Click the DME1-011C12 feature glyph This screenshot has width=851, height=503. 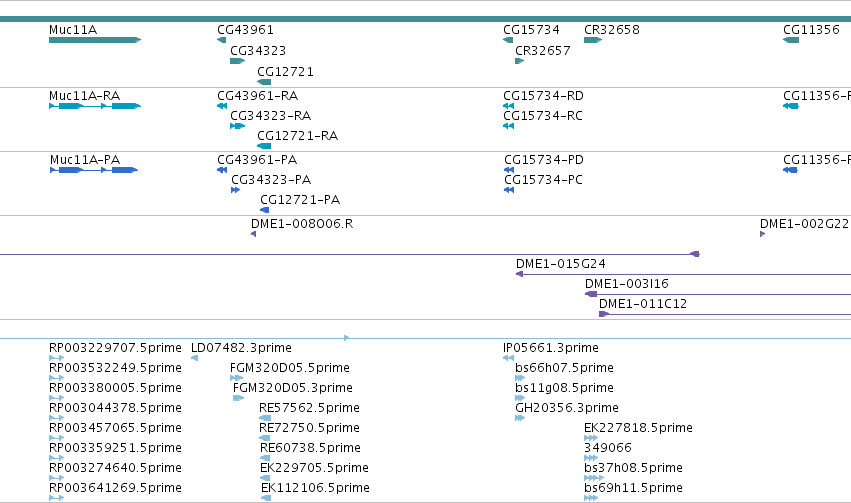click(604, 314)
